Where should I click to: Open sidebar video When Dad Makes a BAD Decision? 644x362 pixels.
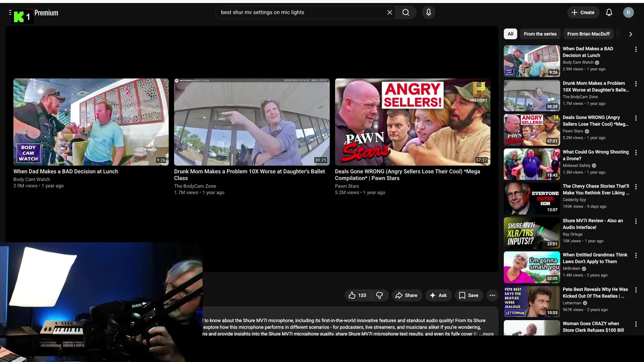pyautogui.click(x=588, y=52)
